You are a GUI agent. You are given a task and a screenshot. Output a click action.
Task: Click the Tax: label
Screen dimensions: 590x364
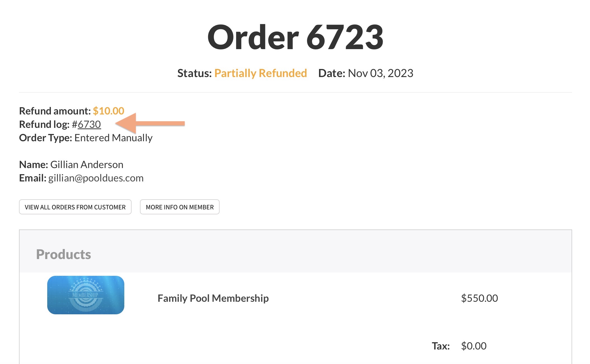(441, 346)
